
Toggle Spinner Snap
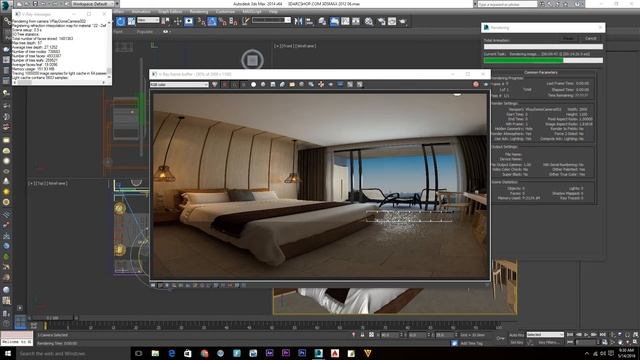[x=233, y=21]
